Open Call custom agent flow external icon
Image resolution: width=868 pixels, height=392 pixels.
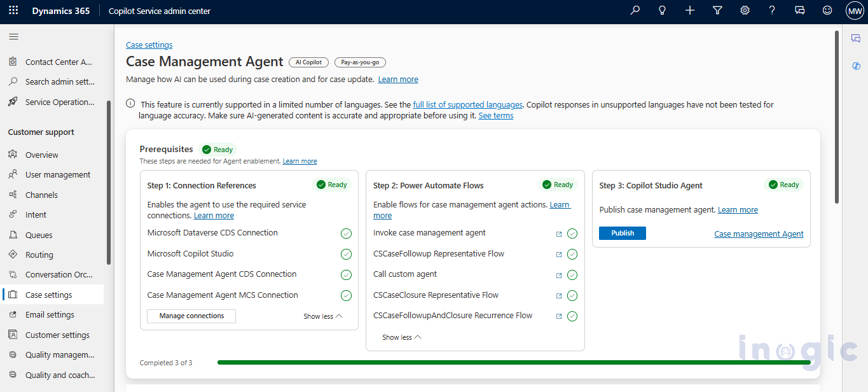(x=559, y=275)
